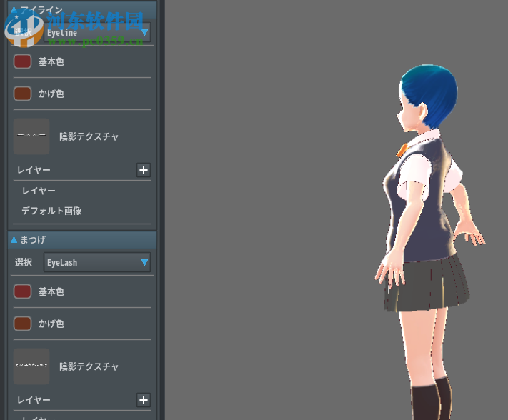508x420 pixels.
Task: Add a layer with EyeLash plus button
Action: pos(144,400)
